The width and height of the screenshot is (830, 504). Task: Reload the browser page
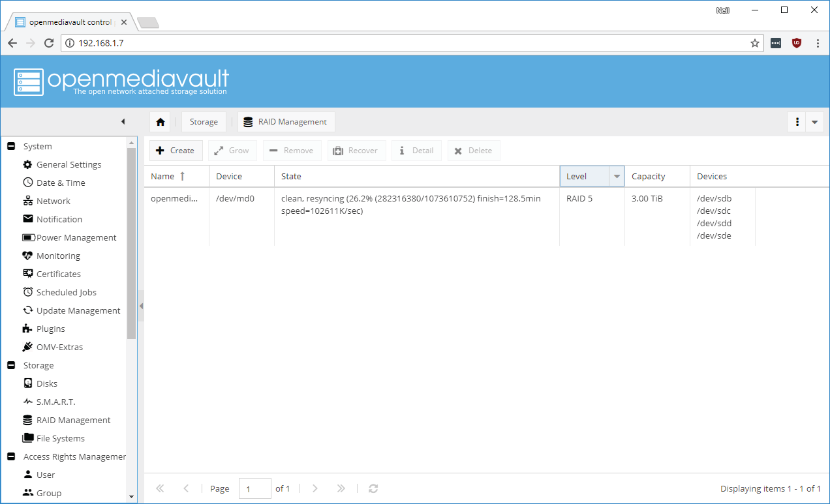pyautogui.click(x=49, y=43)
